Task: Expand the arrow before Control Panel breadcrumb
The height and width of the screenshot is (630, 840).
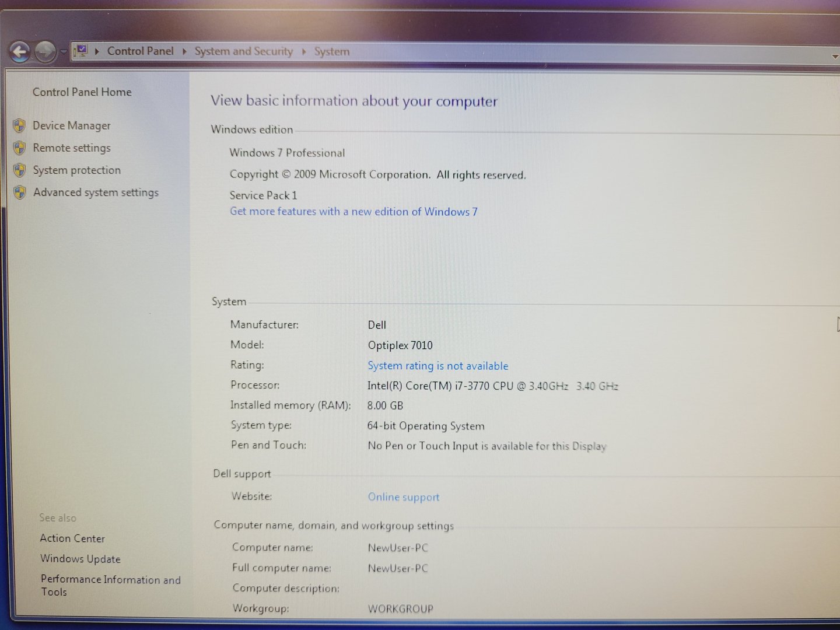Action: point(97,51)
